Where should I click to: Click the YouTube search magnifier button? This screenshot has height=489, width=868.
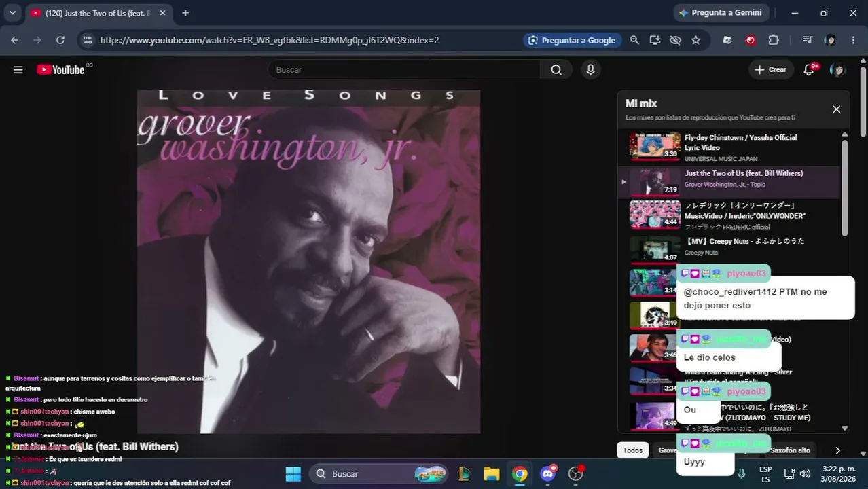(x=556, y=70)
